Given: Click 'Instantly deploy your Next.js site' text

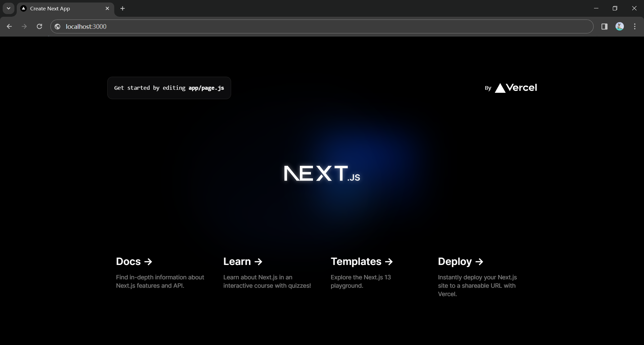Looking at the screenshot, I should tap(477, 286).
